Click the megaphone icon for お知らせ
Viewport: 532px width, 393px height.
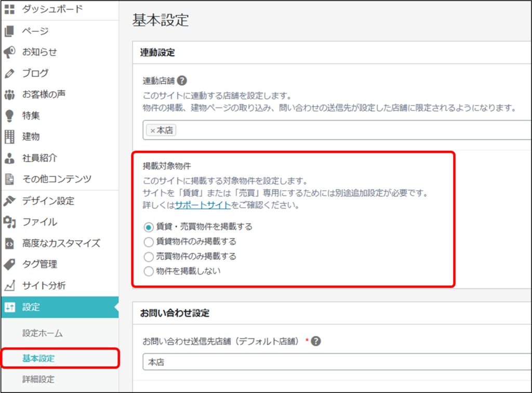[x=9, y=52]
